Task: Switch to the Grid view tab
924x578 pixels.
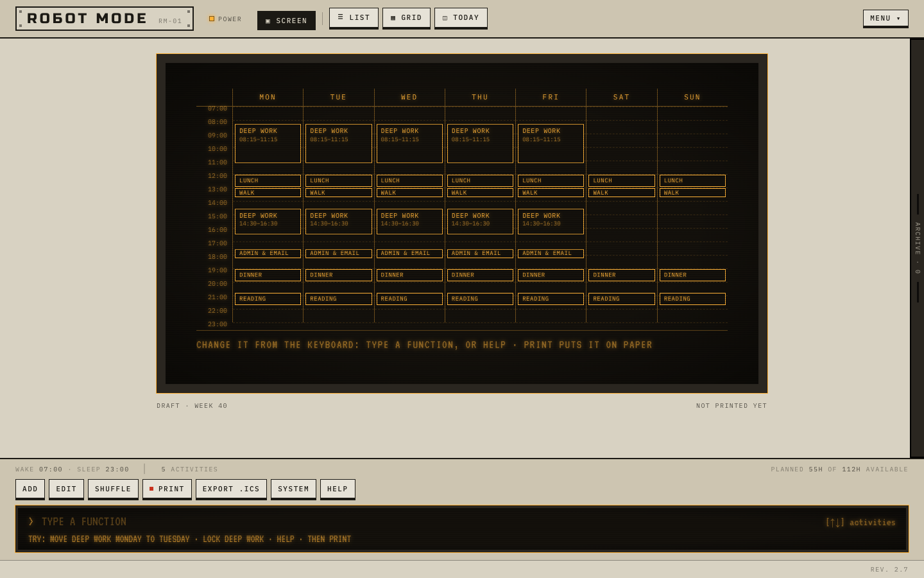Action: click(x=406, y=18)
